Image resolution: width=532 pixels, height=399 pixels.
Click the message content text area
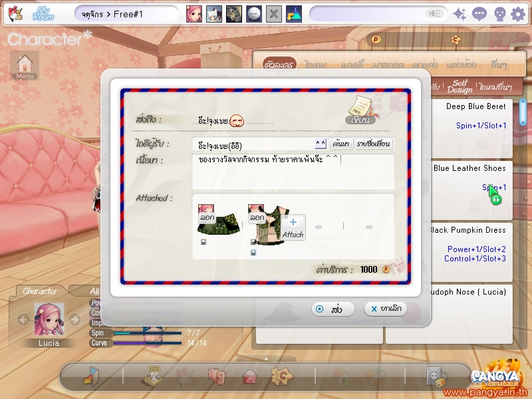pyautogui.click(x=293, y=172)
